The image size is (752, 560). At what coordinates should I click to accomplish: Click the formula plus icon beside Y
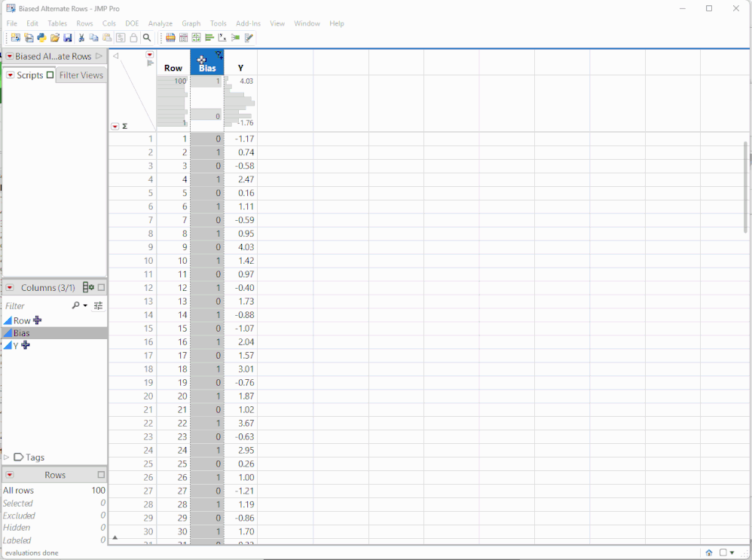pyautogui.click(x=26, y=345)
